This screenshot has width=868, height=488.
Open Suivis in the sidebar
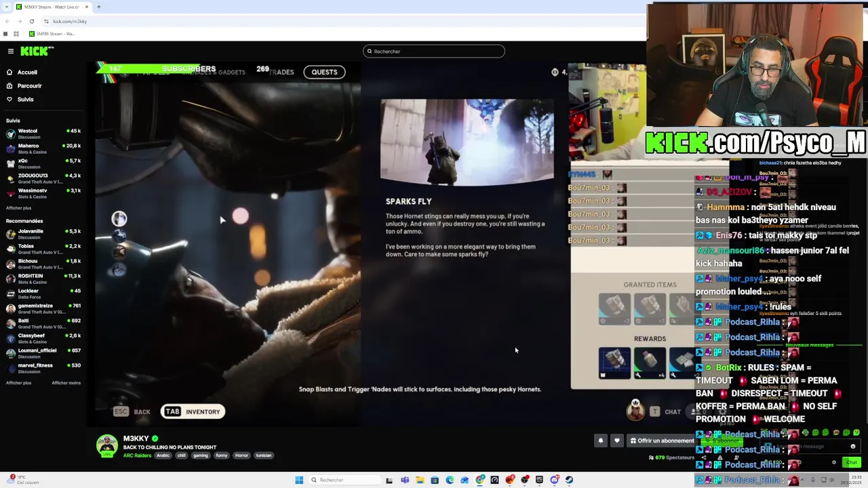(x=25, y=99)
